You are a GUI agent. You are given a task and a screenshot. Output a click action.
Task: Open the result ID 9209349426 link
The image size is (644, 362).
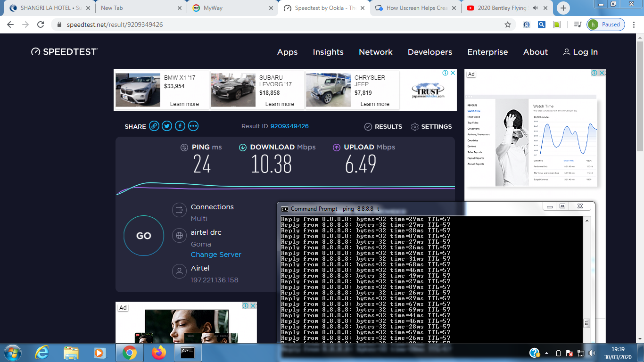click(x=289, y=126)
